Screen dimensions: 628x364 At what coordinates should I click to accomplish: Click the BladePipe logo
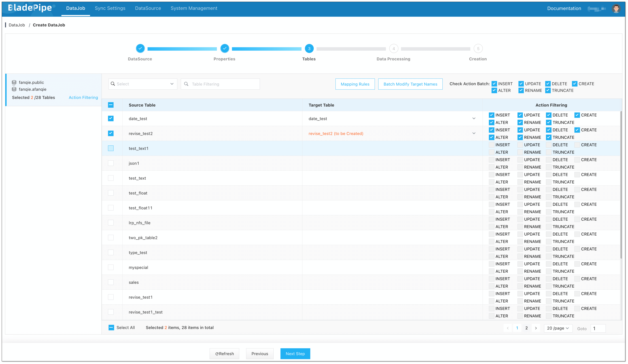pos(30,8)
